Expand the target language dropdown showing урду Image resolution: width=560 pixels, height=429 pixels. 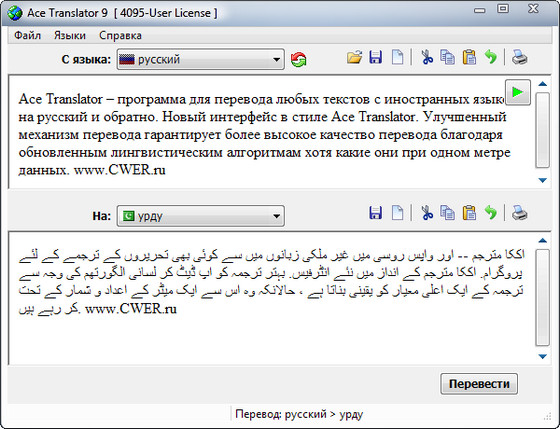pos(201,216)
